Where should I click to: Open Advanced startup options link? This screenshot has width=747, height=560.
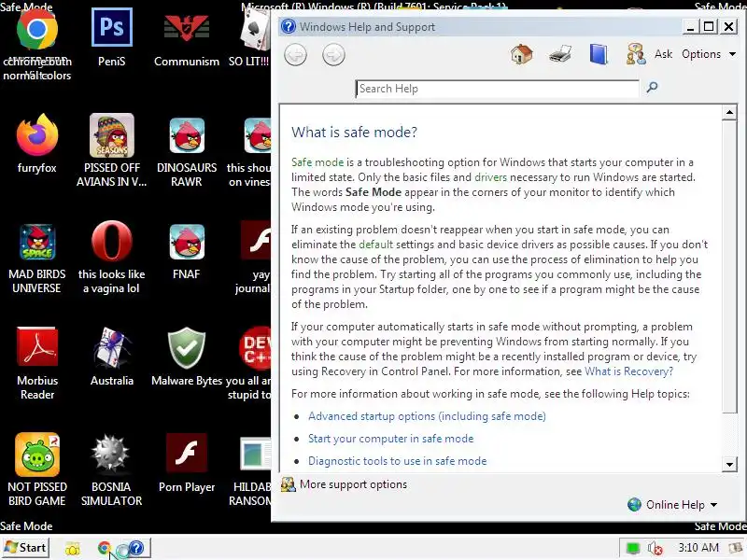[427, 416]
